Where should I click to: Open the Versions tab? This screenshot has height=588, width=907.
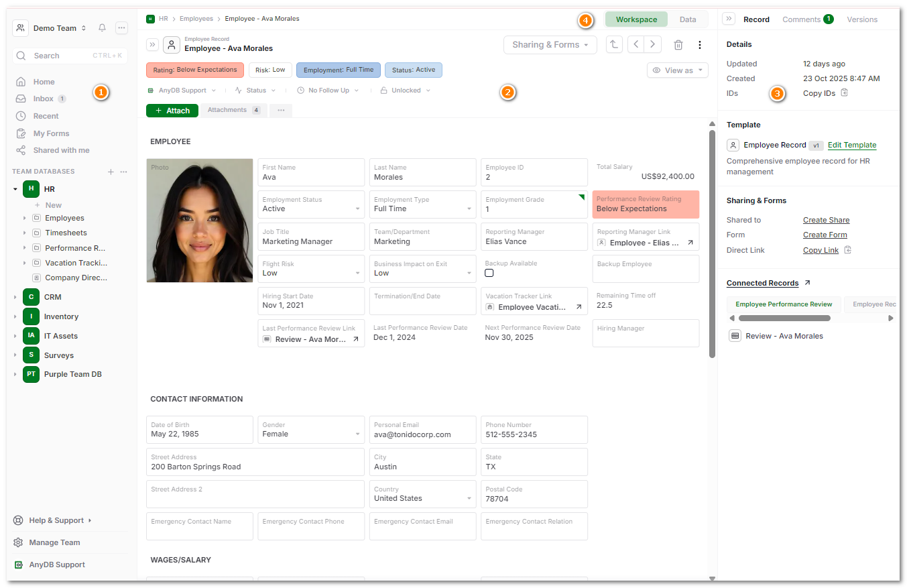point(862,19)
